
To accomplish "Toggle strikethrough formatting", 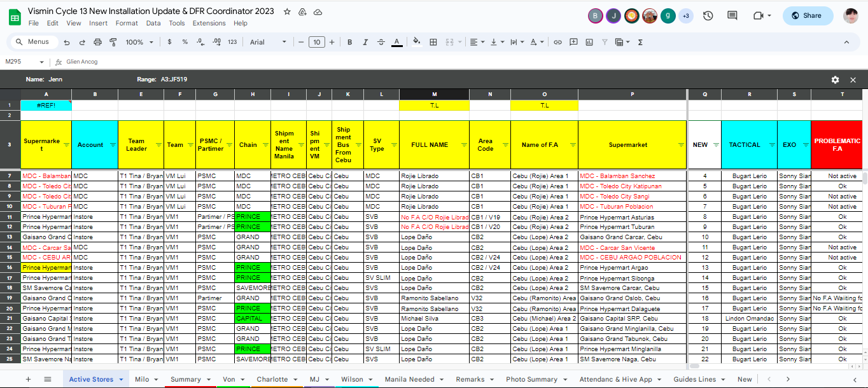I will tap(381, 42).
